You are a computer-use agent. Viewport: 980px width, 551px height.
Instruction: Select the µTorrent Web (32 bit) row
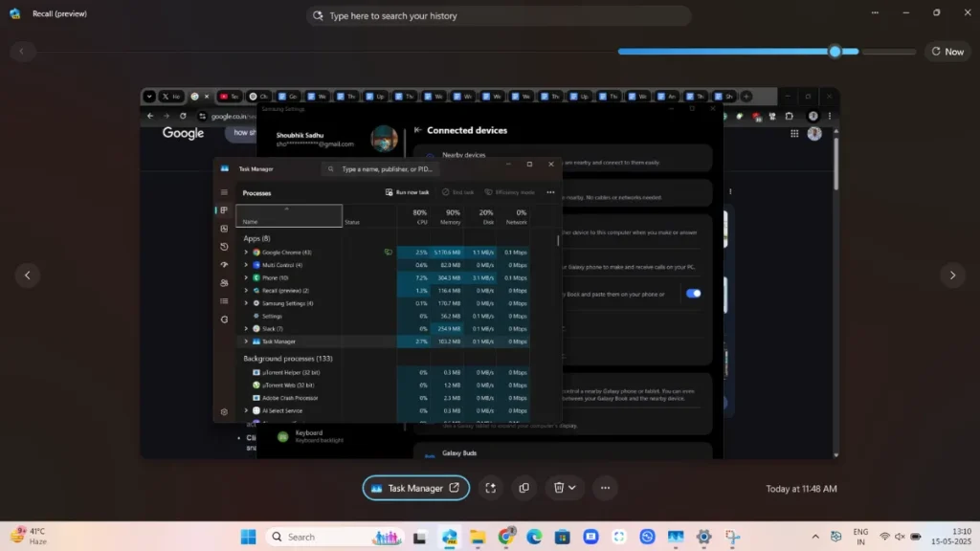pyautogui.click(x=383, y=385)
